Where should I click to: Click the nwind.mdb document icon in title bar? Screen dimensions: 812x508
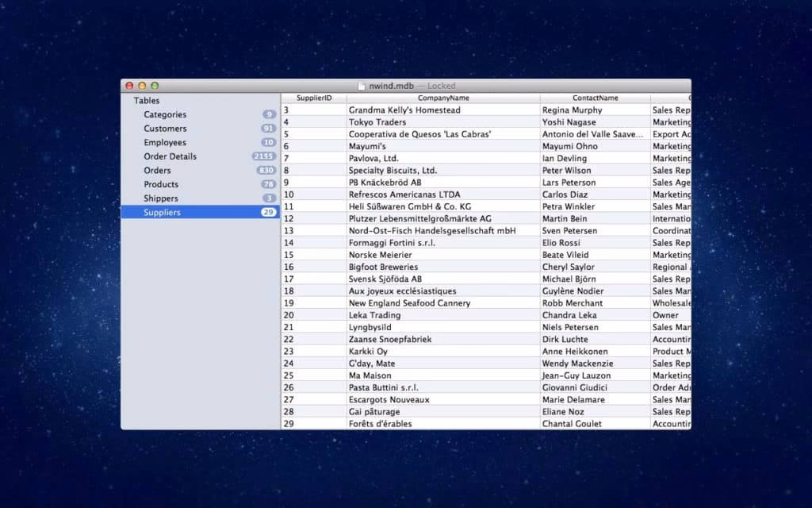click(362, 86)
